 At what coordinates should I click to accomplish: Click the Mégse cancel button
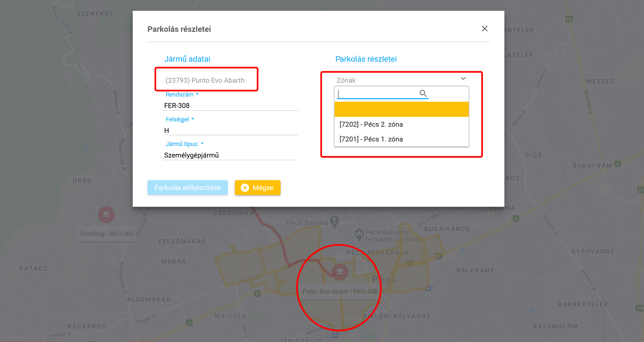click(x=258, y=188)
